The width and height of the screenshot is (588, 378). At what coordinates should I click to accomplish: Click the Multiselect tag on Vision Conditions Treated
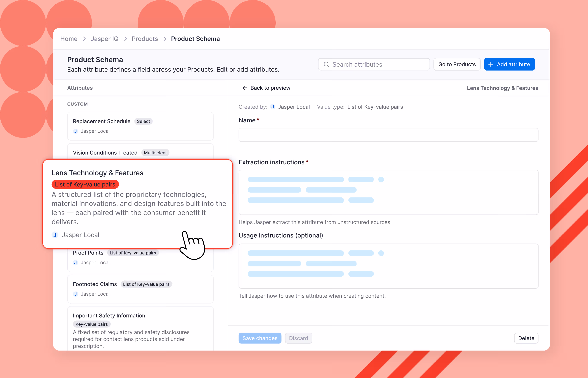(x=155, y=153)
